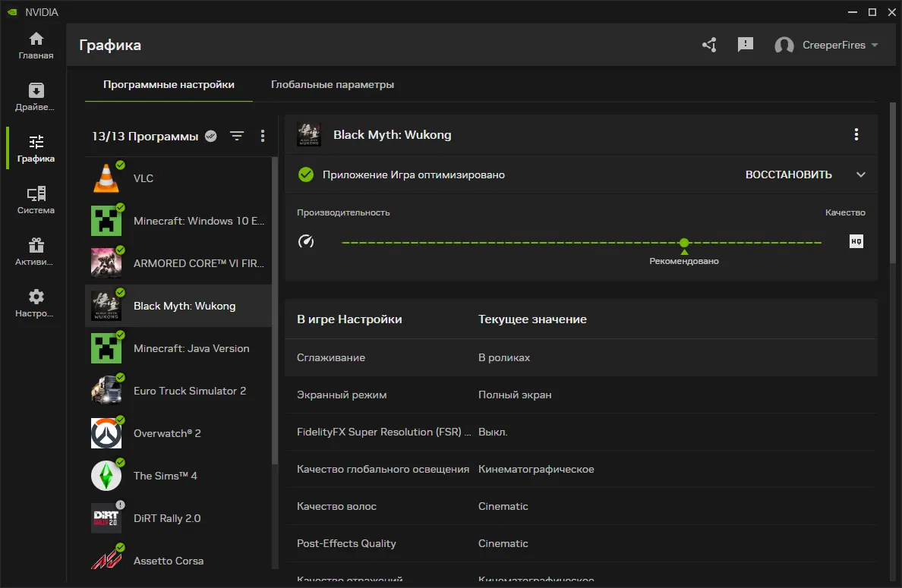Open the Главная home section
This screenshot has width=902, height=588.
pyautogui.click(x=36, y=46)
